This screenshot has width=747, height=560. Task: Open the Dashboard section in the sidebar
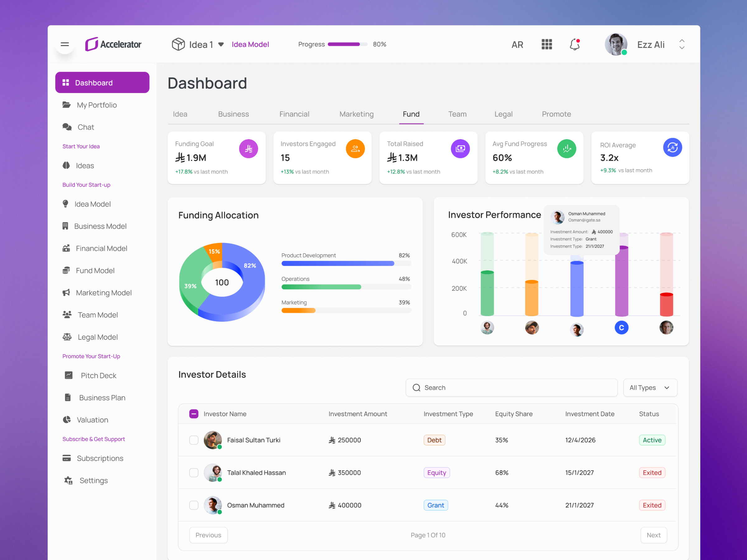102,82
